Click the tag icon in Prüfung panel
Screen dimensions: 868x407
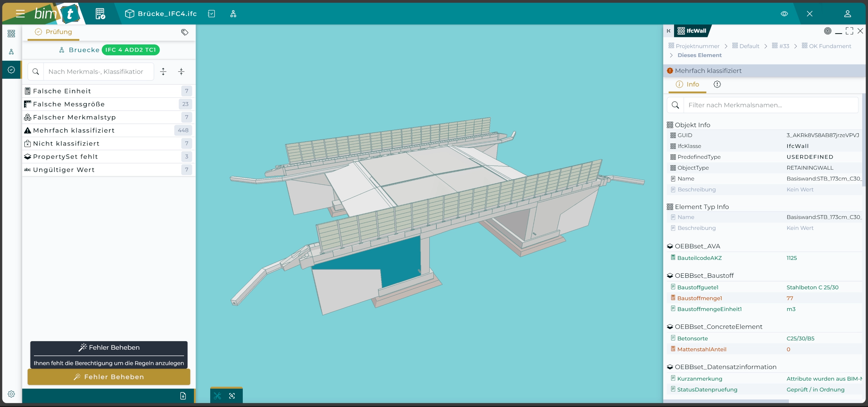185,32
